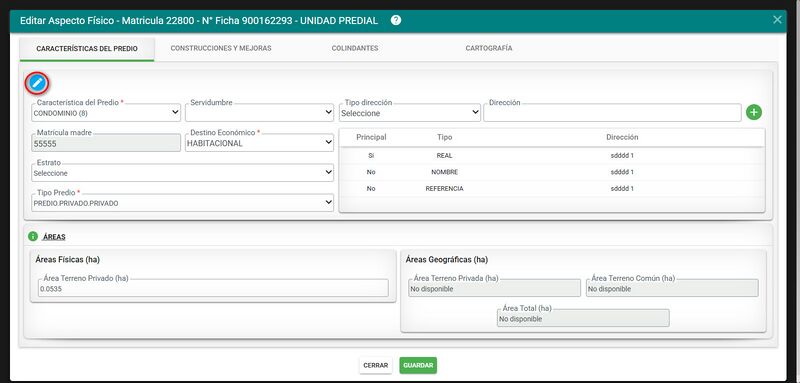Click the GUARDAR button
Viewport: 800px width, 383px height.
point(418,365)
